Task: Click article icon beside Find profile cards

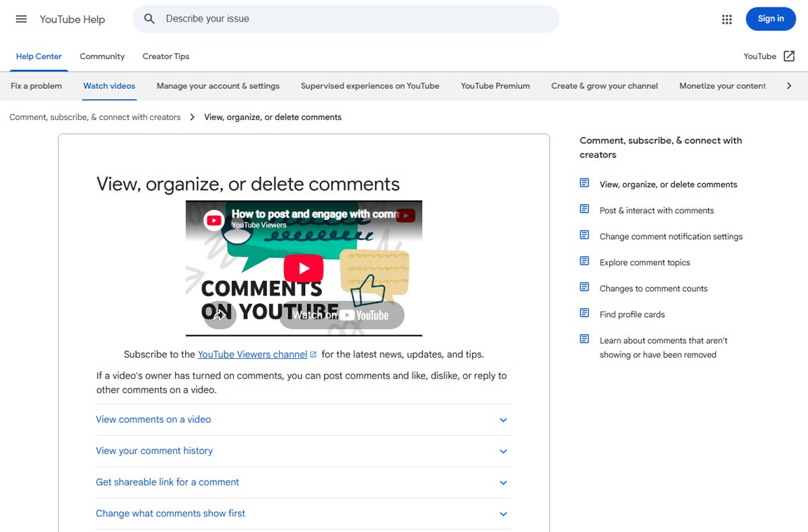Action: [x=584, y=313]
